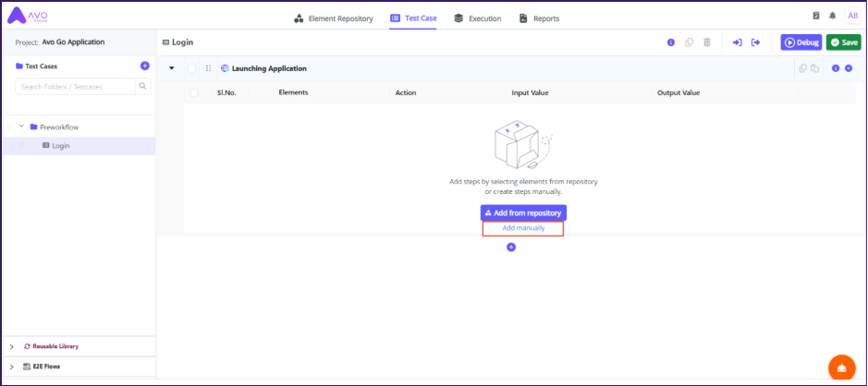Image resolution: width=868 pixels, height=386 pixels.
Task: Check the select-all checkbox beside Sl.No.
Action: pyautogui.click(x=194, y=92)
